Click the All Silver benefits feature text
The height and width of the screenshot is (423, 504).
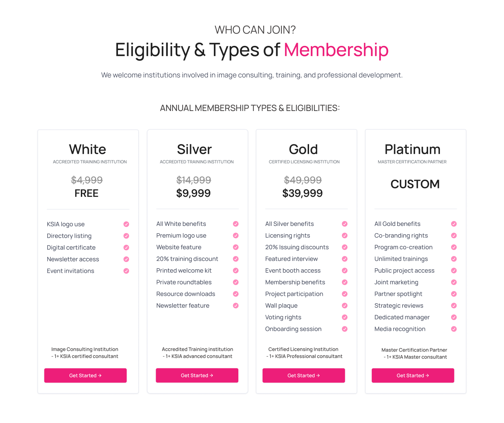click(289, 224)
